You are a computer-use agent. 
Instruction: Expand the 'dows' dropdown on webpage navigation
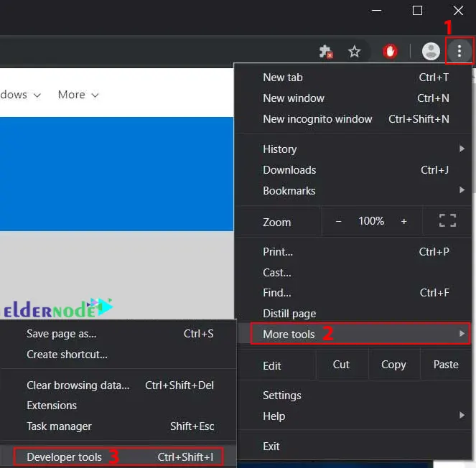(20, 95)
